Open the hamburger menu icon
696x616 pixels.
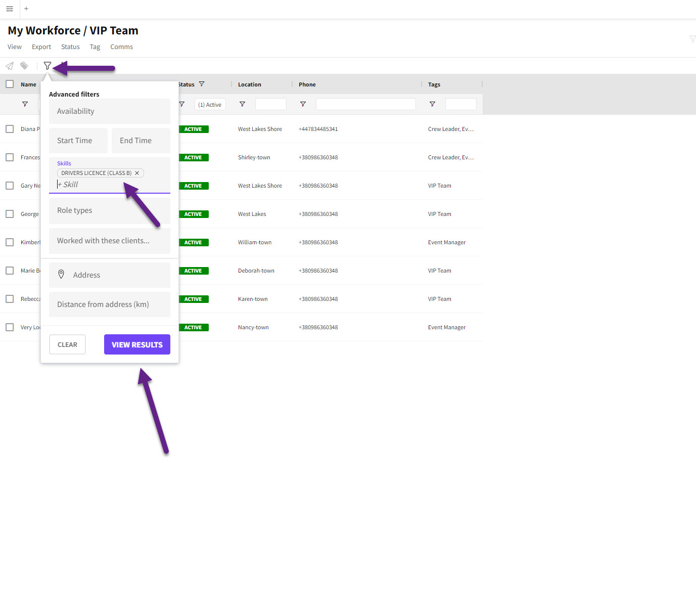click(10, 9)
